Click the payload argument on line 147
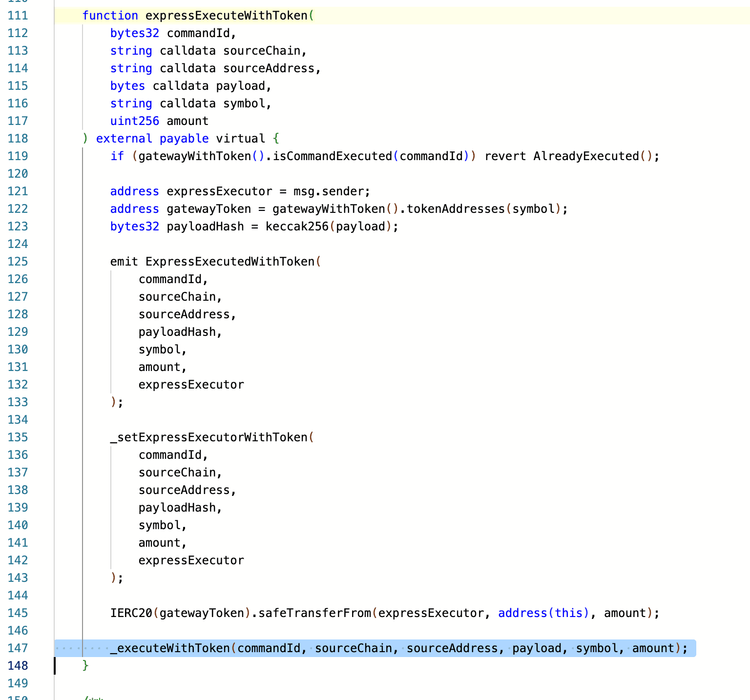This screenshot has height=700, width=750. coord(537,648)
